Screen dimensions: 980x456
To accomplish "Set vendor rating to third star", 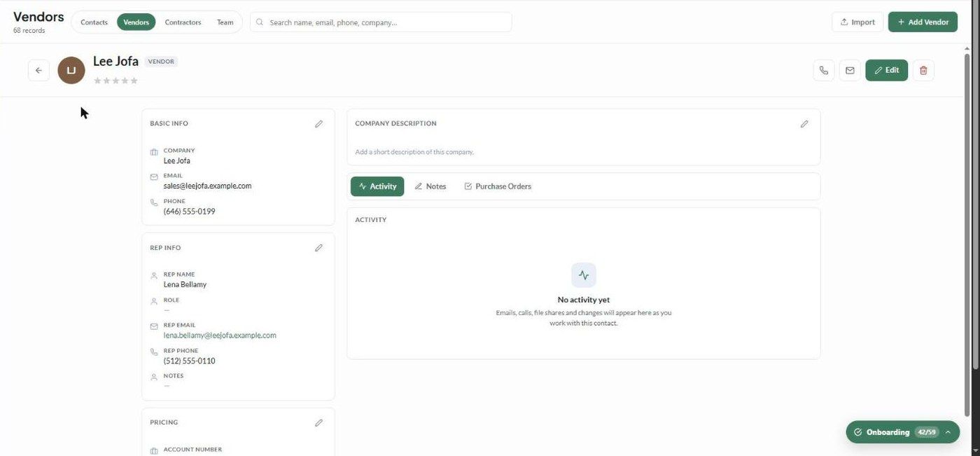I will tap(116, 81).
